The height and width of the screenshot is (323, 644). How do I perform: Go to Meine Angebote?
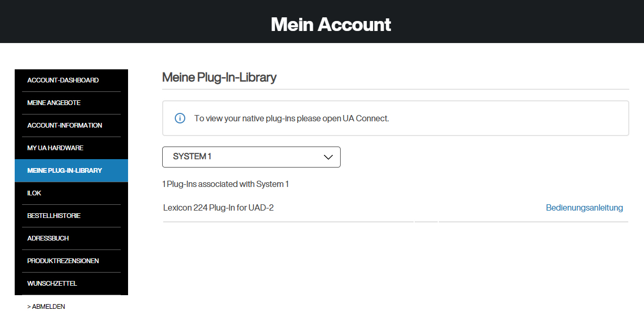[54, 103]
